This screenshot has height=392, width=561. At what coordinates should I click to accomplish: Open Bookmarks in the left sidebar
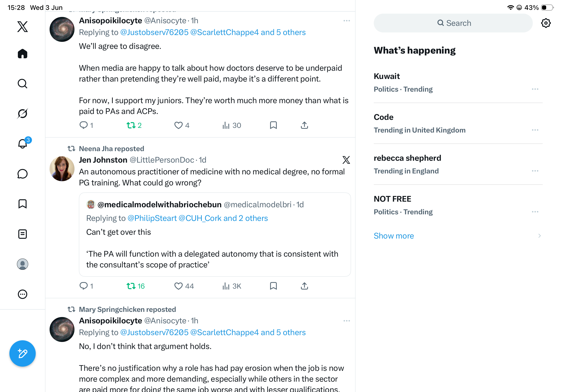[23, 204]
